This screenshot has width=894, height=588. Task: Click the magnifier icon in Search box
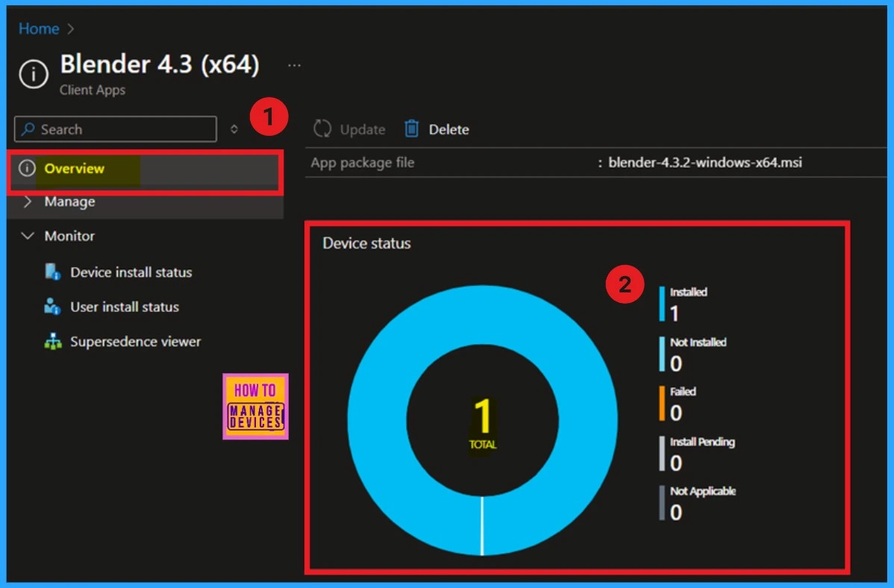pyautogui.click(x=28, y=129)
